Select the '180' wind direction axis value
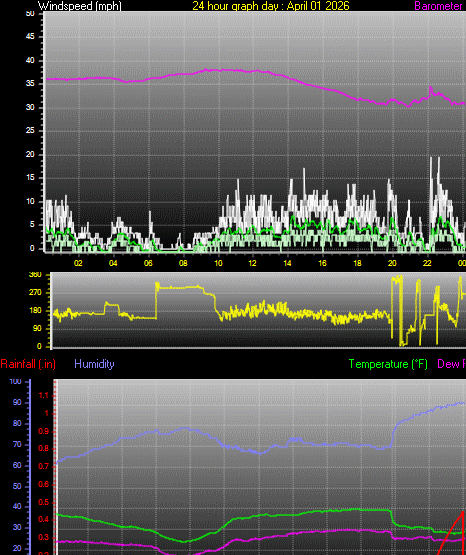 35,310
